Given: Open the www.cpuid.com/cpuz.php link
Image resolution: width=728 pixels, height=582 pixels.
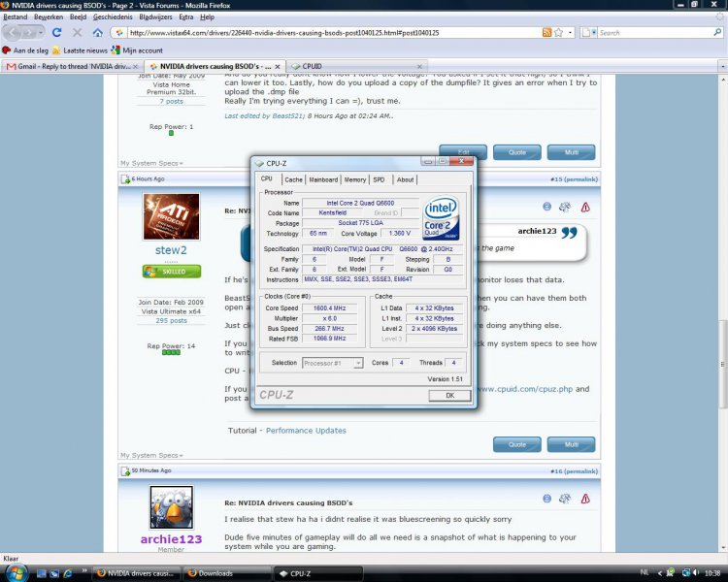Looking at the screenshot, I should tap(524, 389).
